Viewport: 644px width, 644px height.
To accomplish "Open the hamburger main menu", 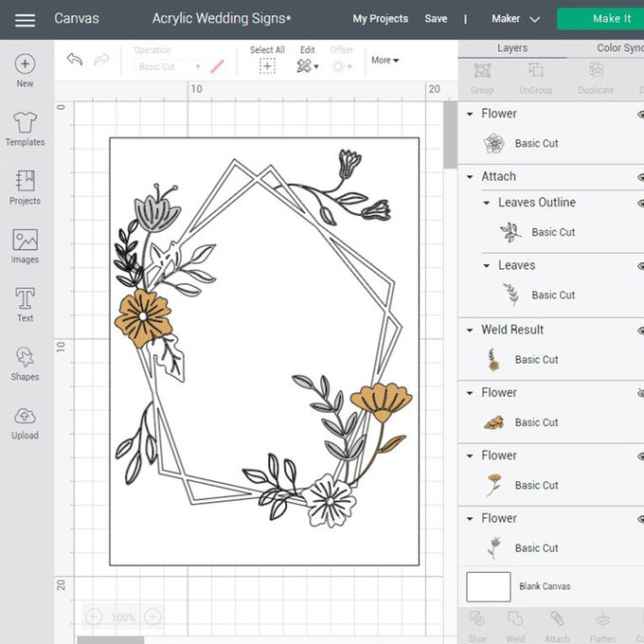I will 26,20.
